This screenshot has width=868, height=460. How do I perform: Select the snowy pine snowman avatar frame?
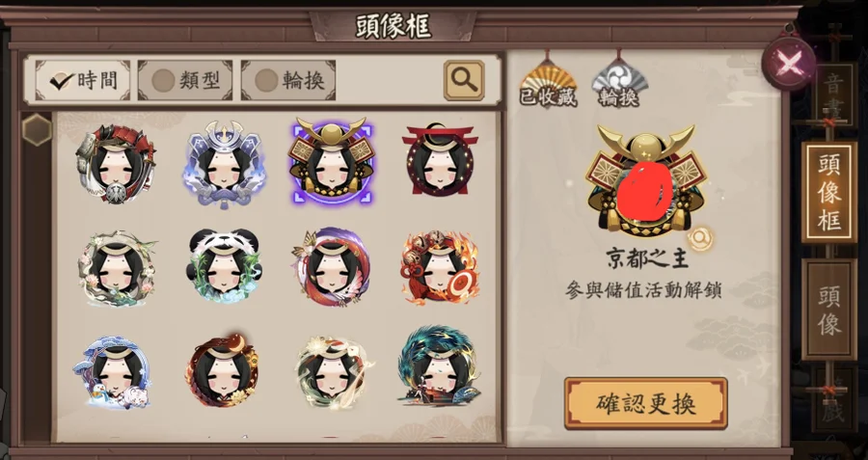pyautogui.click(x=115, y=371)
